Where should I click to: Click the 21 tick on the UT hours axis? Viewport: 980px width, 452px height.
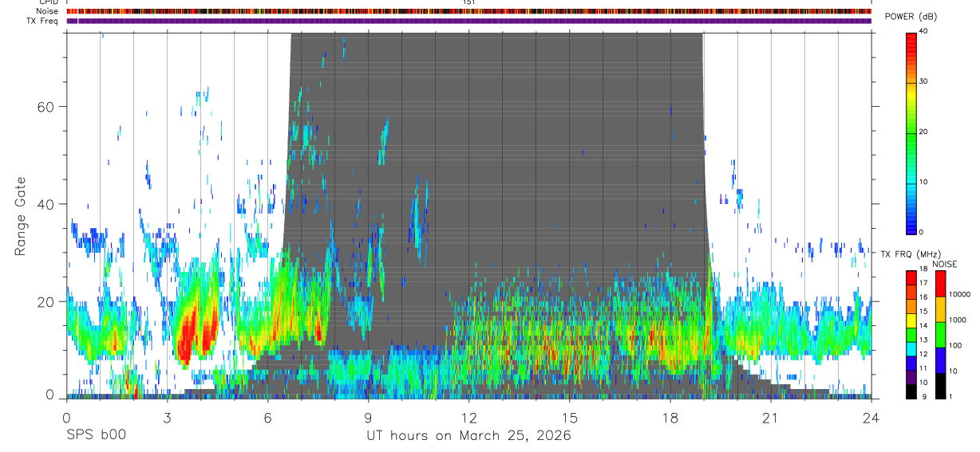[x=770, y=417]
